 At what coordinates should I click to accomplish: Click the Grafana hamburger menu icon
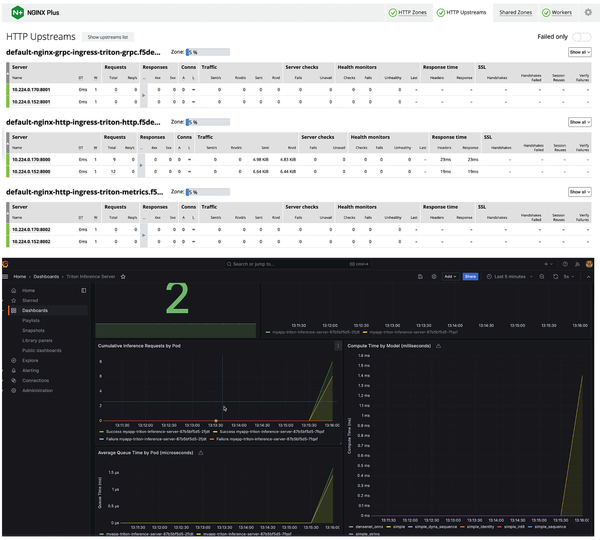(7, 277)
